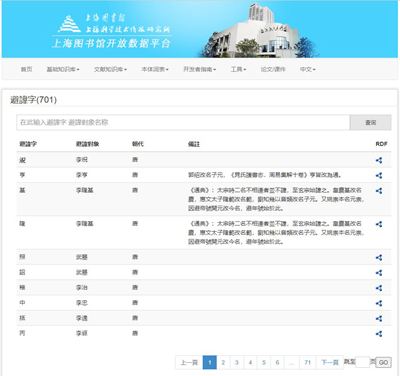Screen dimensions: 400x376
Task: Click the 《通典》 note in the 隆 row
Action: (276, 233)
